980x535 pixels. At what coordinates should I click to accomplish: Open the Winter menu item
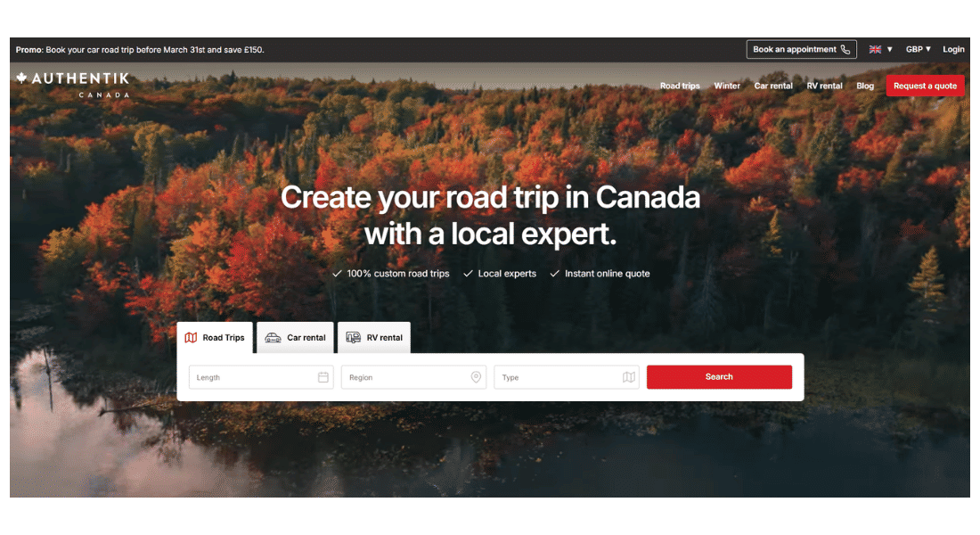pyautogui.click(x=727, y=86)
